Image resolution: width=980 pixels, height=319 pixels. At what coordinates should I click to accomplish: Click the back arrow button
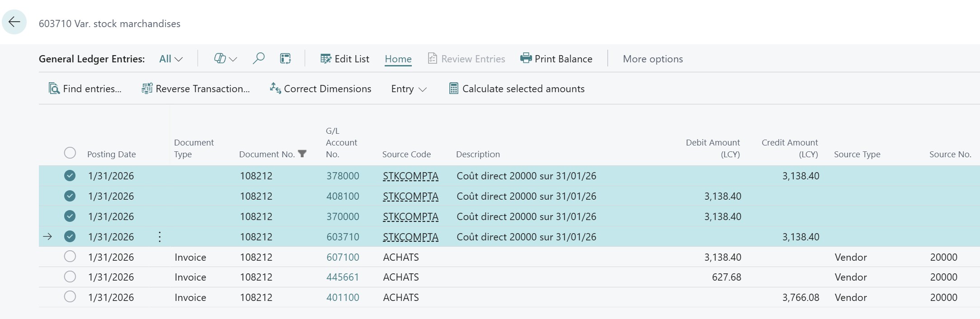point(14,22)
